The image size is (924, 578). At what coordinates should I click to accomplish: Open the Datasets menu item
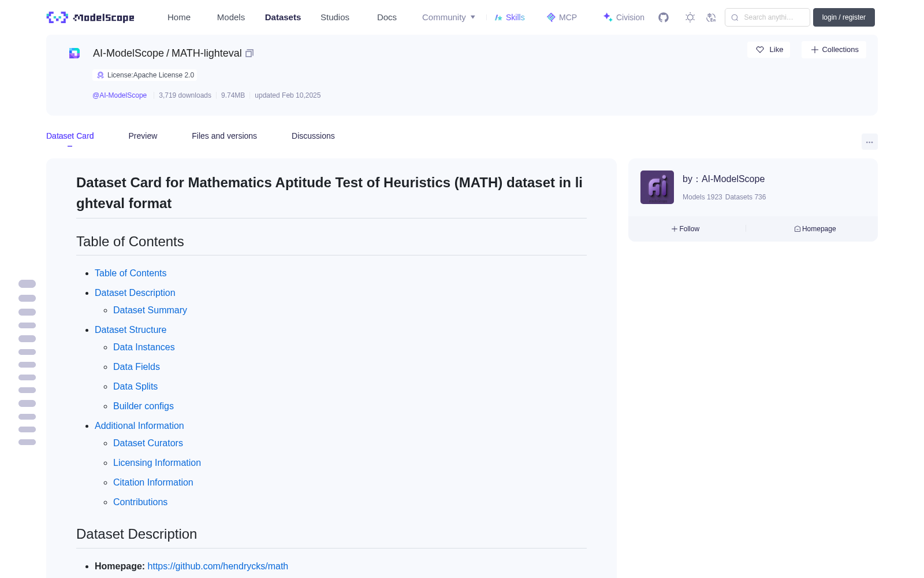pos(283,17)
